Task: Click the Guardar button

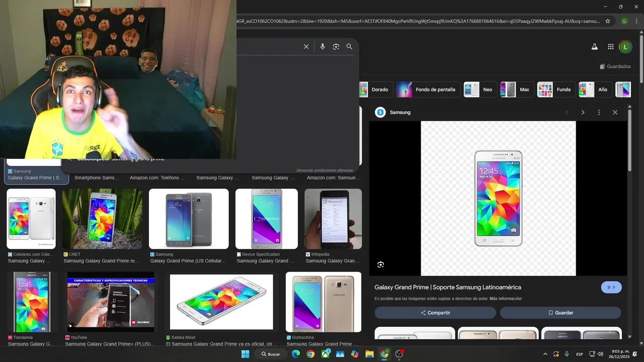Action: coord(560,313)
